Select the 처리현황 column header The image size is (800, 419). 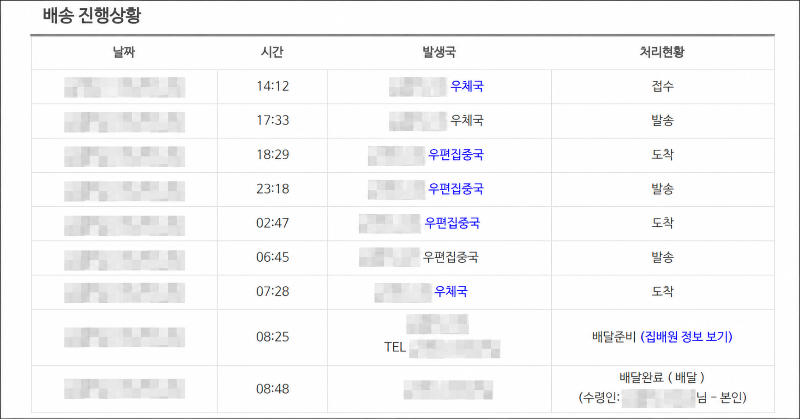(x=662, y=52)
